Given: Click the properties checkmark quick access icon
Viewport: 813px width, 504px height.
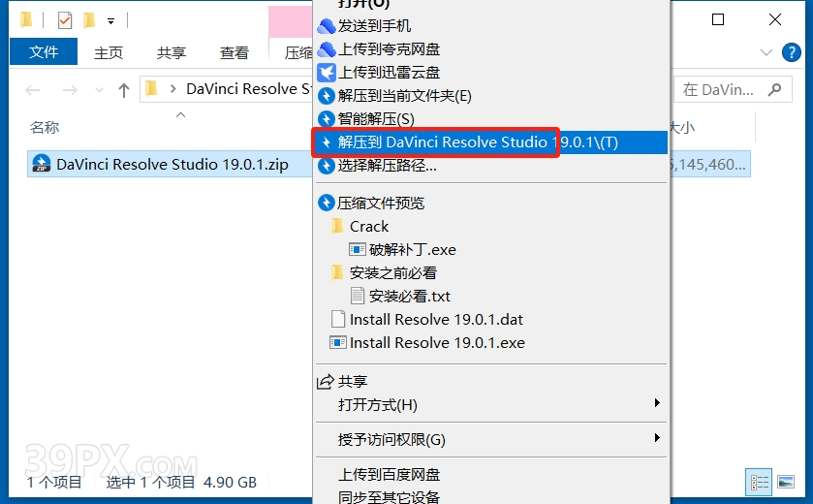Looking at the screenshot, I should coord(65,20).
